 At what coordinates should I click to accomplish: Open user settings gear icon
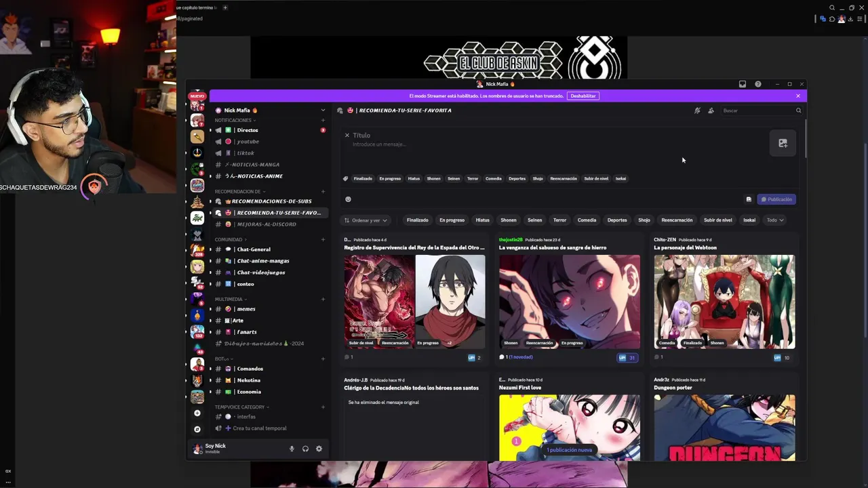click(x=319, y=449)
